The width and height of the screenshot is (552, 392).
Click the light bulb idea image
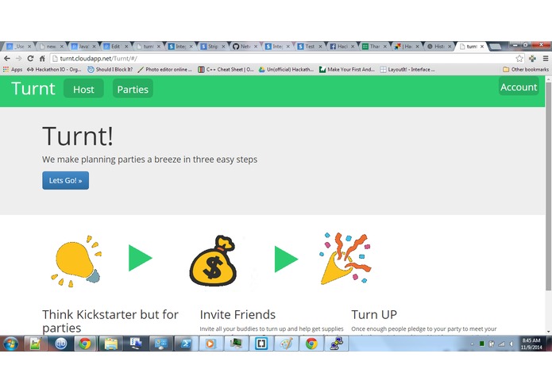(x=76, y=261)
